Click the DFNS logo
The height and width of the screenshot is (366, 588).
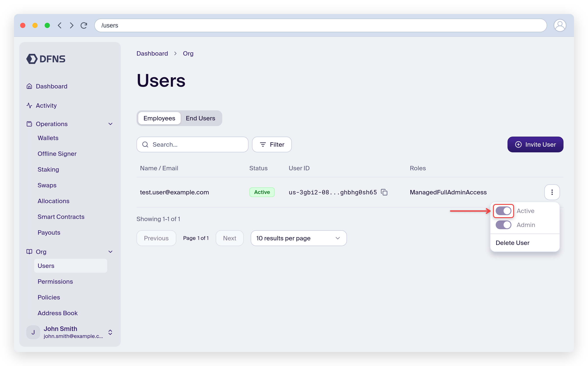click(x=46, y=59)
